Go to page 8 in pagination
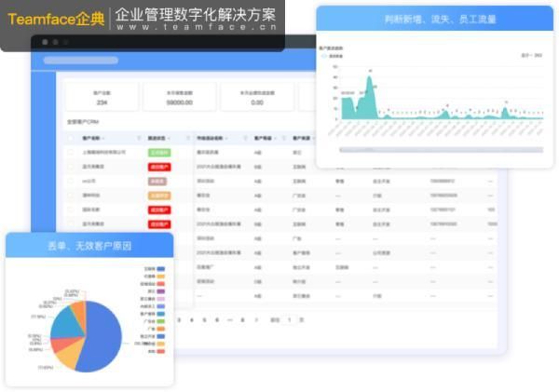 (243, 319)
